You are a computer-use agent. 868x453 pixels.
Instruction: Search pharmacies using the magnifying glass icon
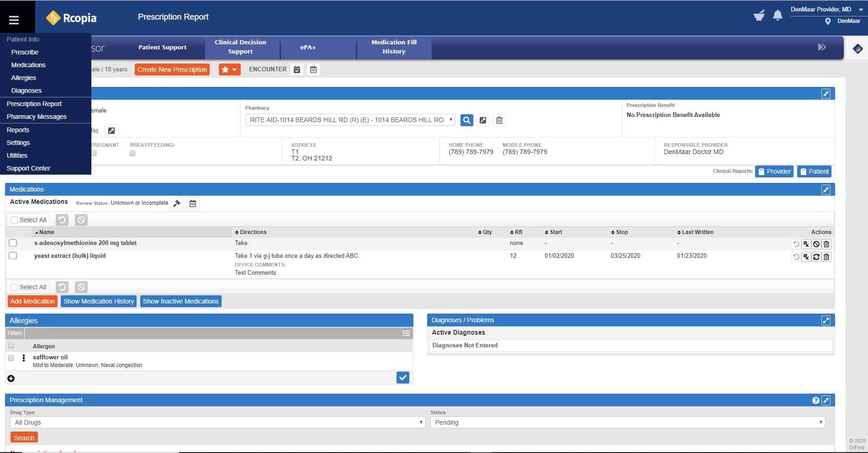[466, 120]
